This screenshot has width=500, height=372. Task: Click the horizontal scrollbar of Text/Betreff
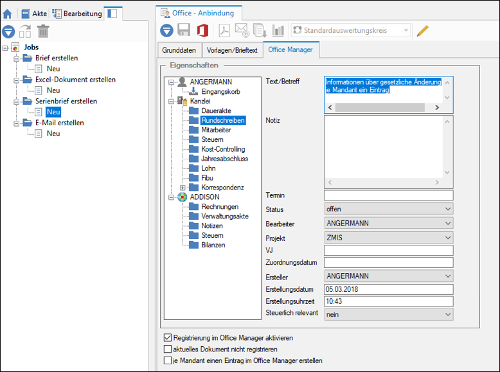380,107
